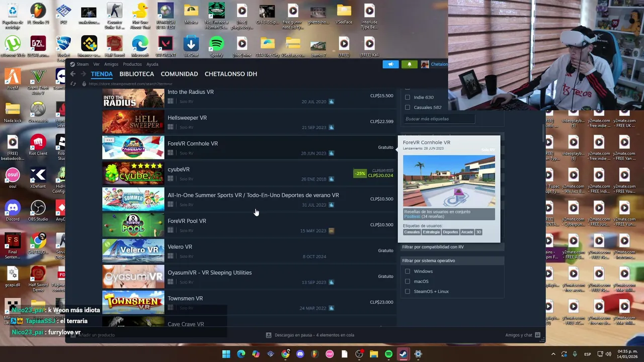
Task: Open the Ver menu
Action: 96,64
